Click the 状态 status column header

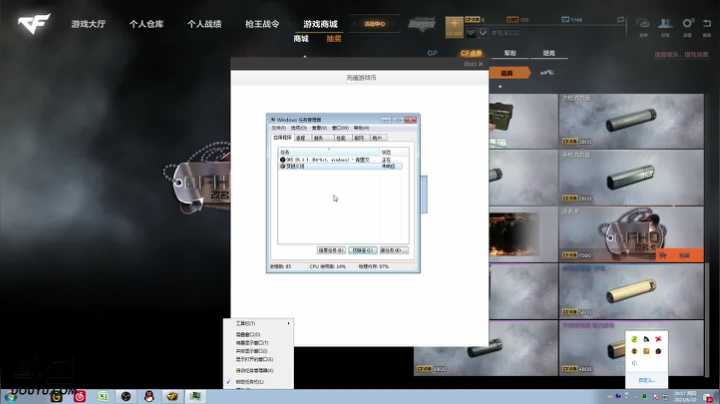pos(390,152)
